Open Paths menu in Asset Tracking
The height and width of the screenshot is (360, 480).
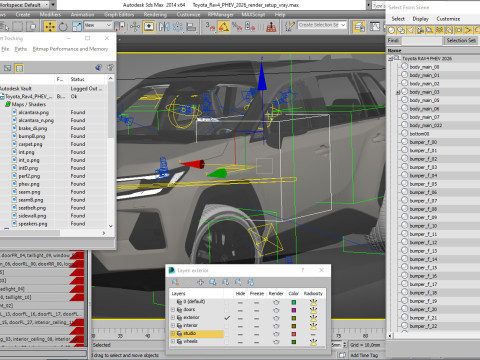pos(21,49)
